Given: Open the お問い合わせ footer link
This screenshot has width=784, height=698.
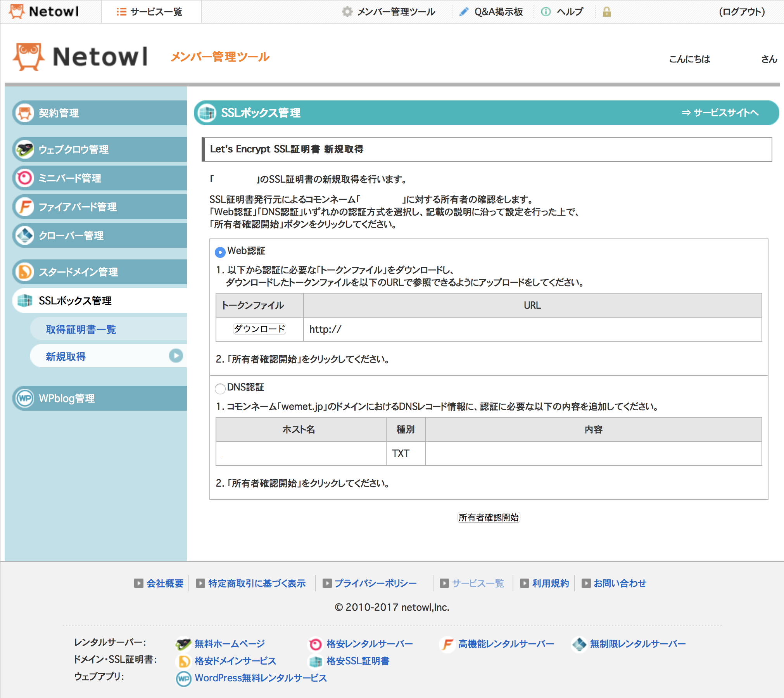Looking at the screenshot, I should click(620, 583).
